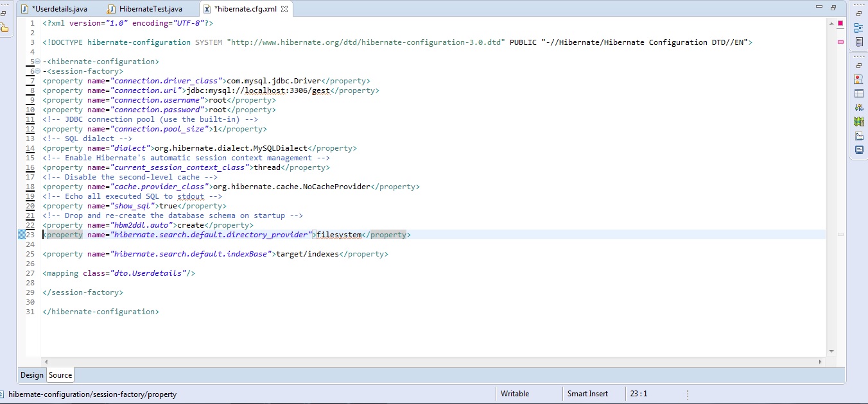Open the Servers view sliders icon
Screen dimensions: 868x404
click(858, 108)
